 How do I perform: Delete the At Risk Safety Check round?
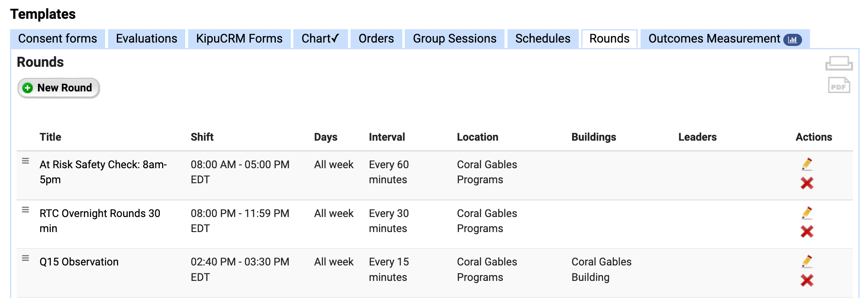point(807,183)
